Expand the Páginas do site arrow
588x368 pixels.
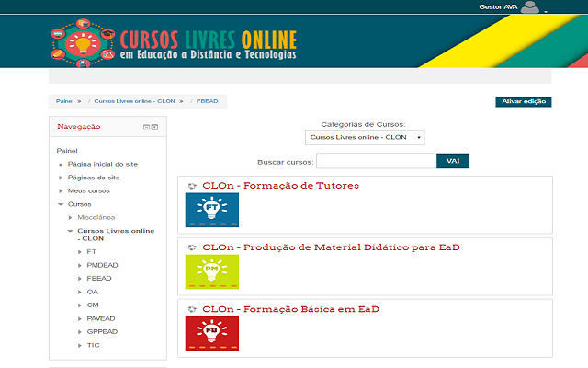(x=61, y=178)
